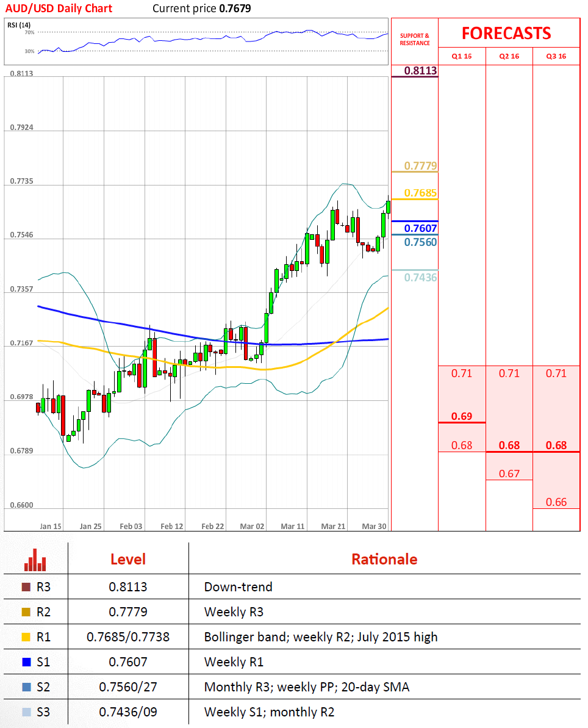Click the 0.71 Q1 16 high forecast
The width and height of the screenshot is (588, 728).
(x=462, y=373)
